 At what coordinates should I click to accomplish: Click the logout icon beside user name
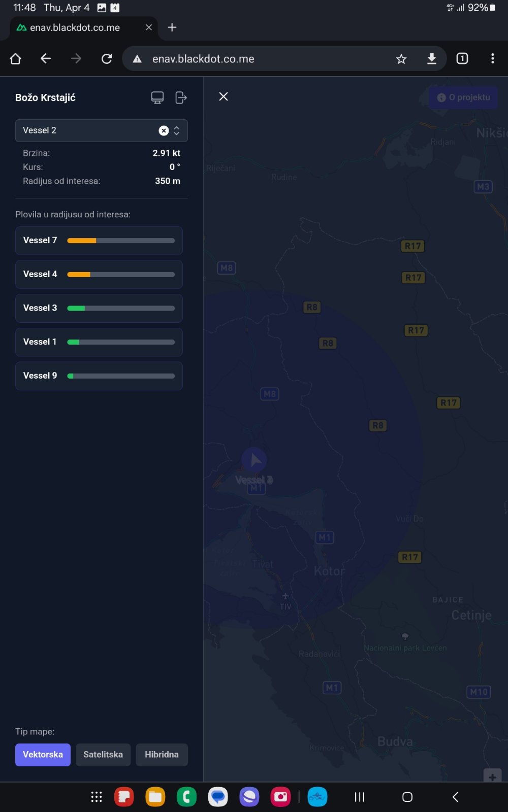181,97
